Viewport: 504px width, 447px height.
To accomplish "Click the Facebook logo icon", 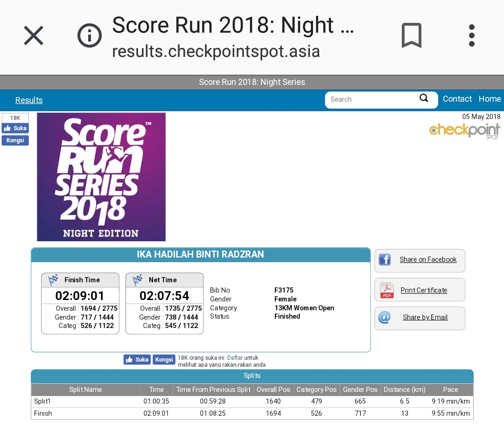I will [385, 259].
